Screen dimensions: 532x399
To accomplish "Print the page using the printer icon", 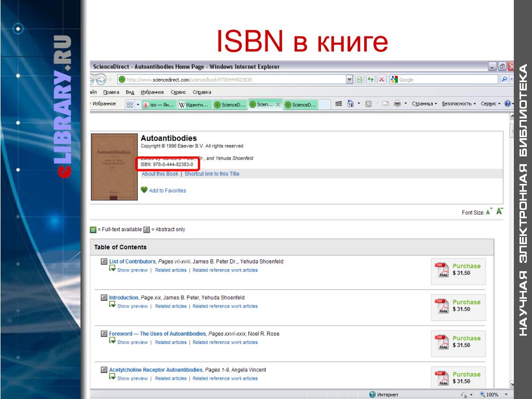I will coord(397,104).
